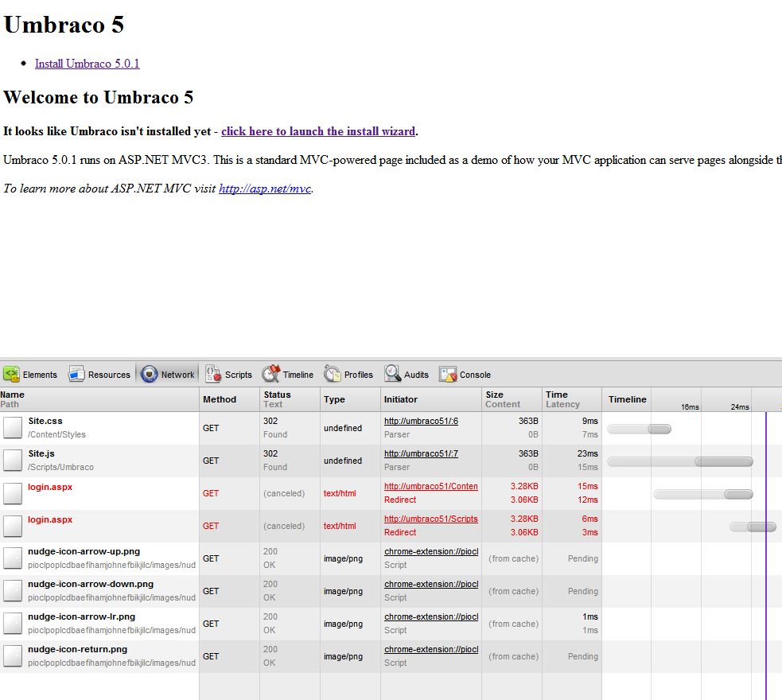Click the file icon beside Site.css

[x=13, y=428]
